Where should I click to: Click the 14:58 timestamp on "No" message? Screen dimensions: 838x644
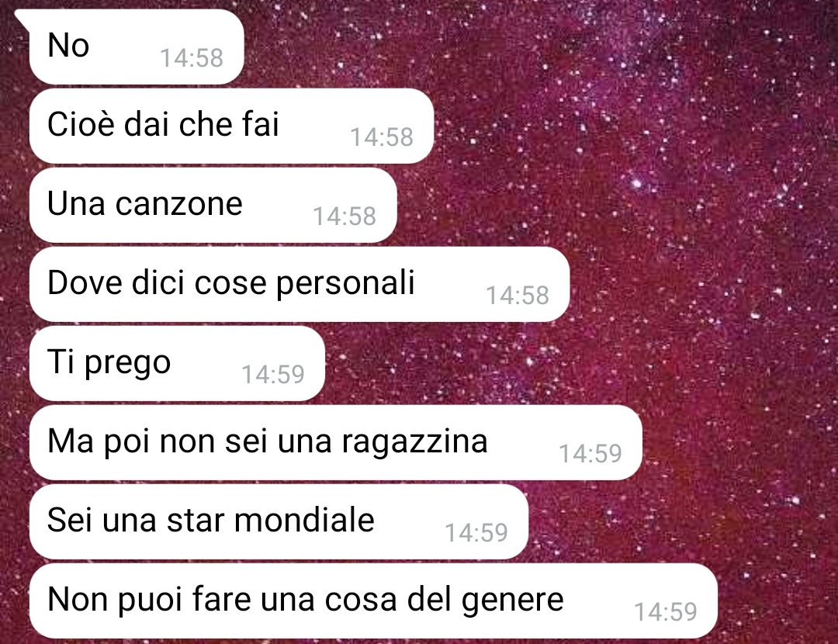[192, 57]
